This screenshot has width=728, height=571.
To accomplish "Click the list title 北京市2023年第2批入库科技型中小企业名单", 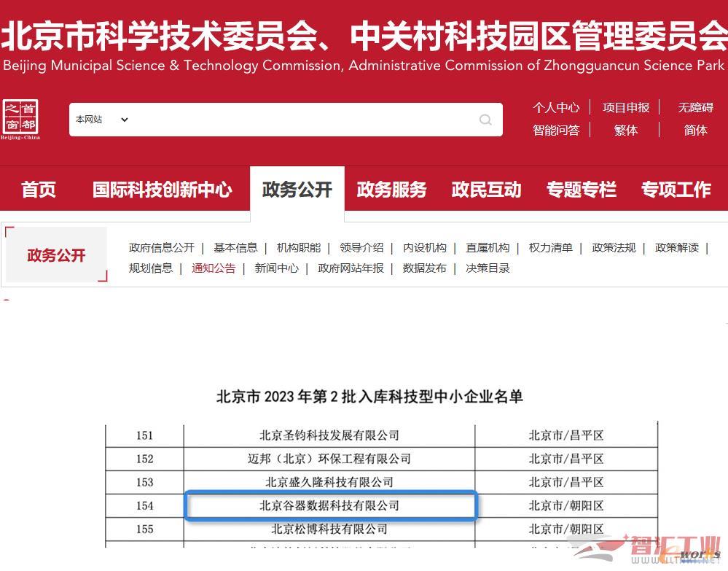I will click(369, 396).
